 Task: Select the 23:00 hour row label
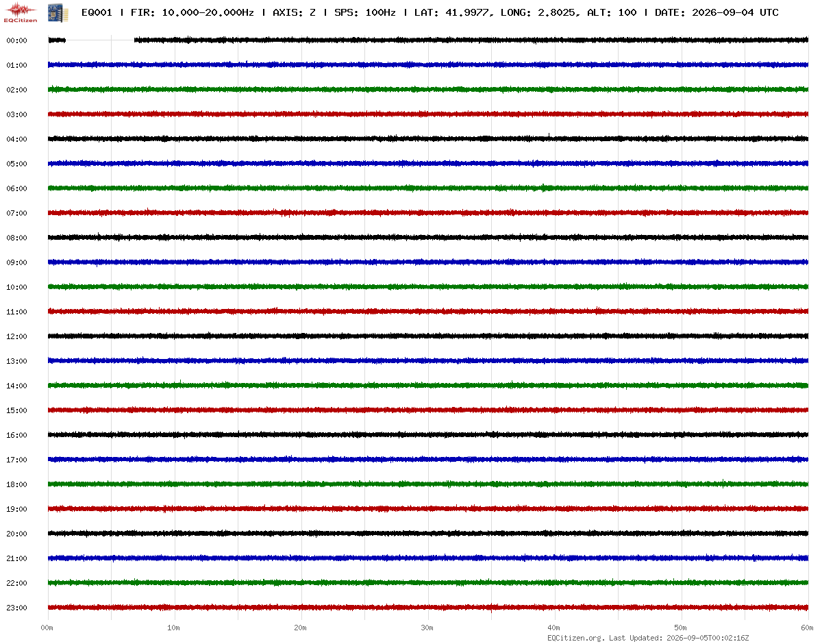click(x=16, y=608)
